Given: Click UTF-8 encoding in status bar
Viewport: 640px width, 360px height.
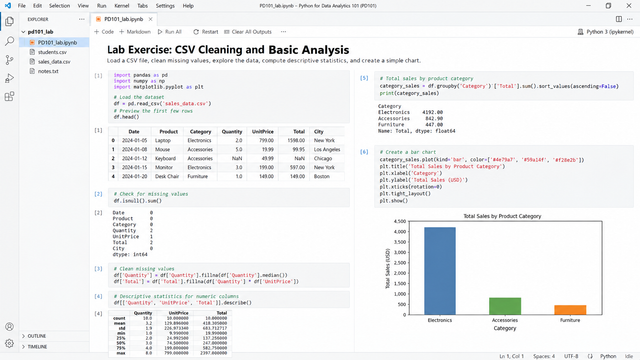Looking at the screenshot, I should pyautogui.click(x=571, y=356).
